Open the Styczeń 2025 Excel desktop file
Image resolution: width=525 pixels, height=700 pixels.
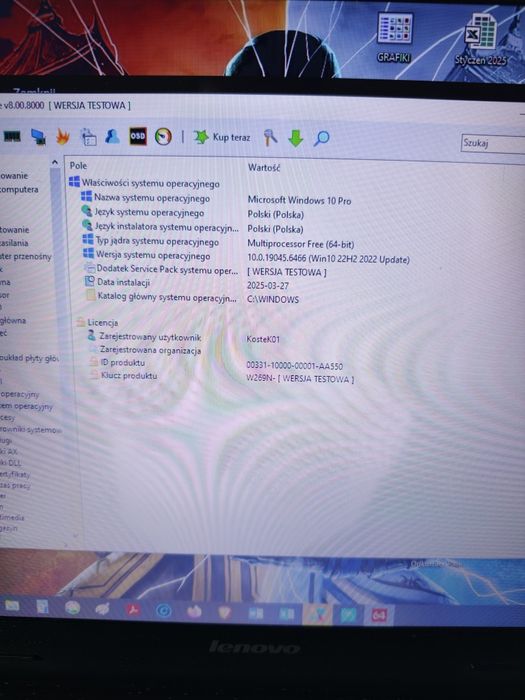[x=481, y=39]
